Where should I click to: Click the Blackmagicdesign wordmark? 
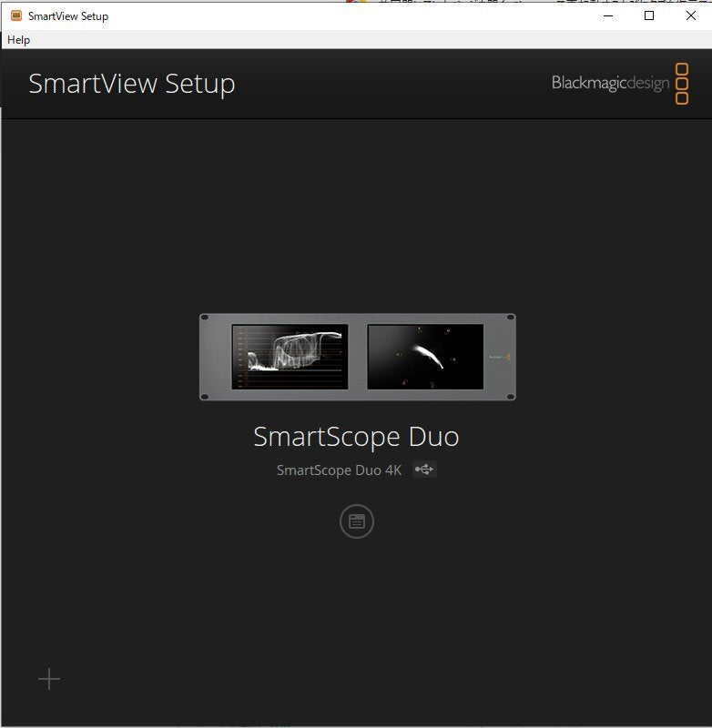[x=610, y=83]
